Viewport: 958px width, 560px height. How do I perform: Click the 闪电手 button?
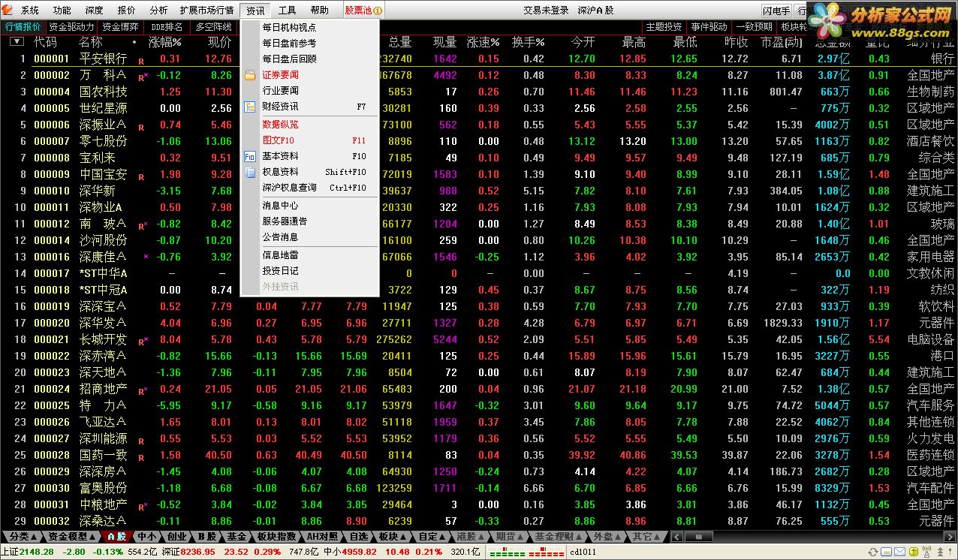[x=776, y=11]
